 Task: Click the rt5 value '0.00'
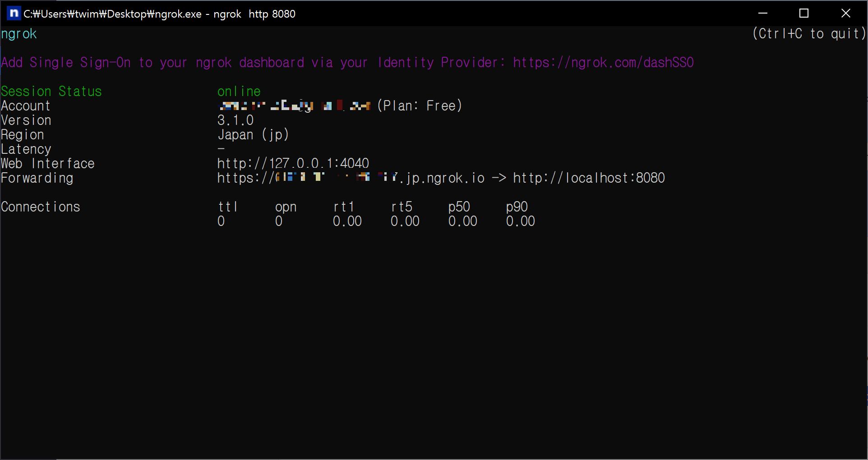405,221
